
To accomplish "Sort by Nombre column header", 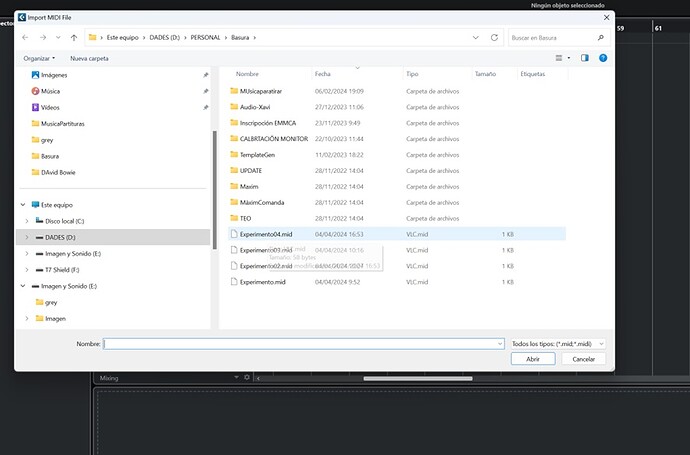I will click(x=247, y=74).
